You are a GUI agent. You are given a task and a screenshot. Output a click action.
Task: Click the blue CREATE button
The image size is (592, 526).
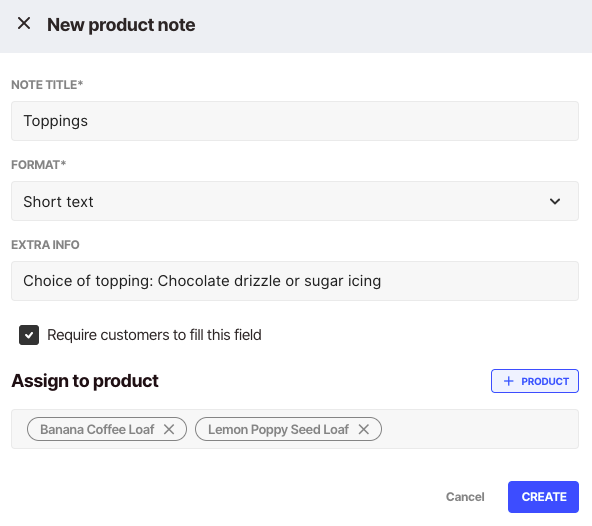pyautogui.click(x=543, y=497)
